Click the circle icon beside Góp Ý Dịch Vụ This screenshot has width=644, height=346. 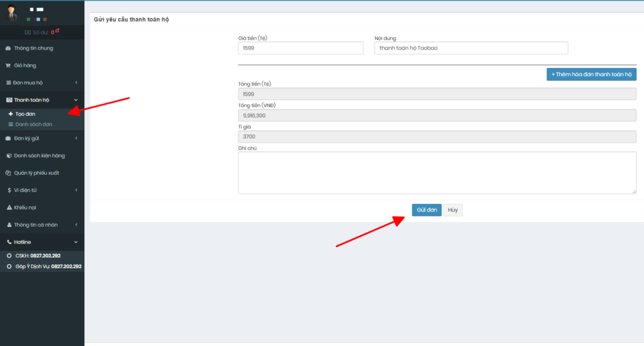pos(9,266)
